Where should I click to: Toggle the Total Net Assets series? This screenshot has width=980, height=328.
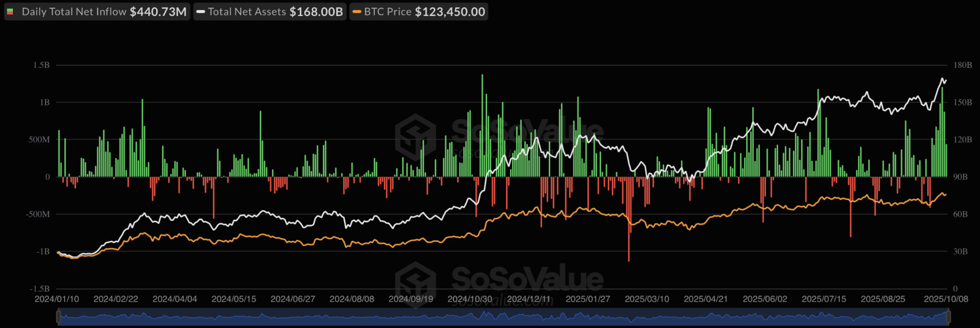pyautogui.click(x=247, y=12)
